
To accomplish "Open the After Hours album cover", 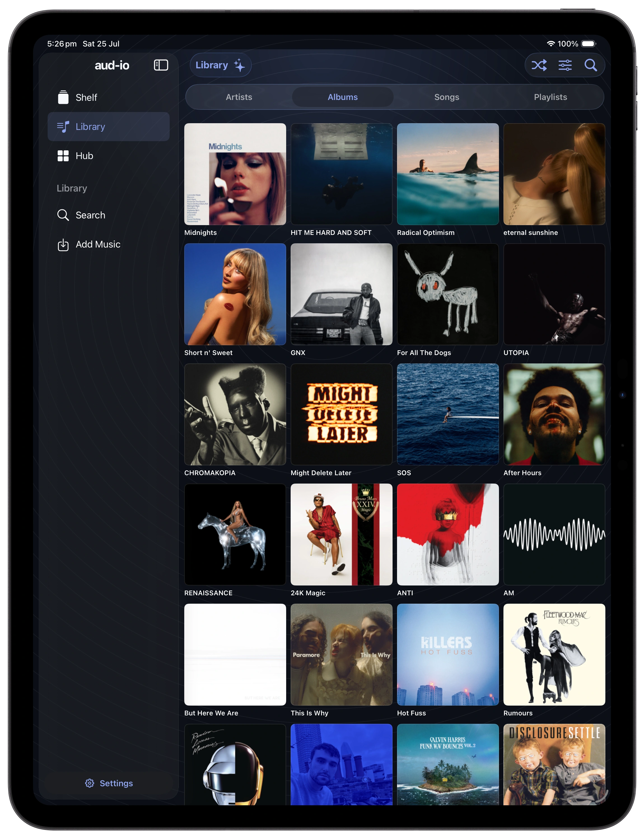I will pos(554,414).
